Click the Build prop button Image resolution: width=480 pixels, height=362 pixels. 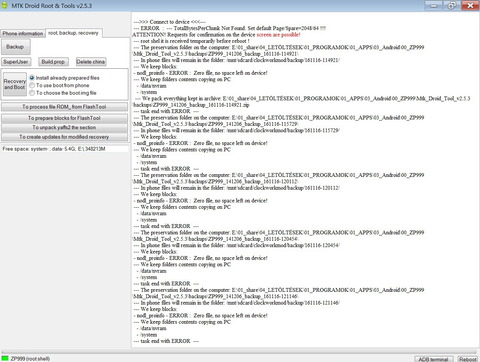tap(53, 62)
